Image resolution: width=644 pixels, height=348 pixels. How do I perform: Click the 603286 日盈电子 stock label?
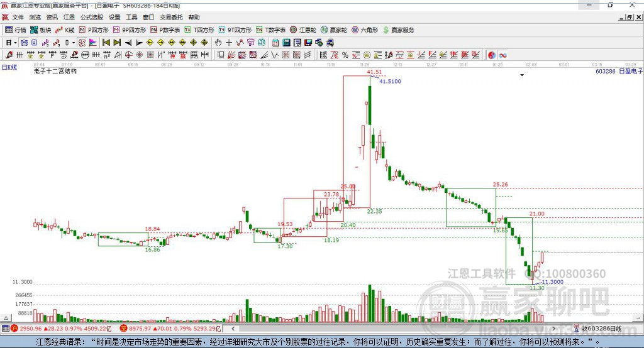pos(619,72)
